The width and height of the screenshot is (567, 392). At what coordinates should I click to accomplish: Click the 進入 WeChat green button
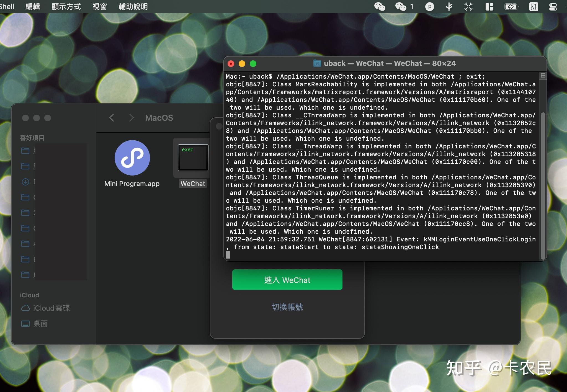[287, 280]
